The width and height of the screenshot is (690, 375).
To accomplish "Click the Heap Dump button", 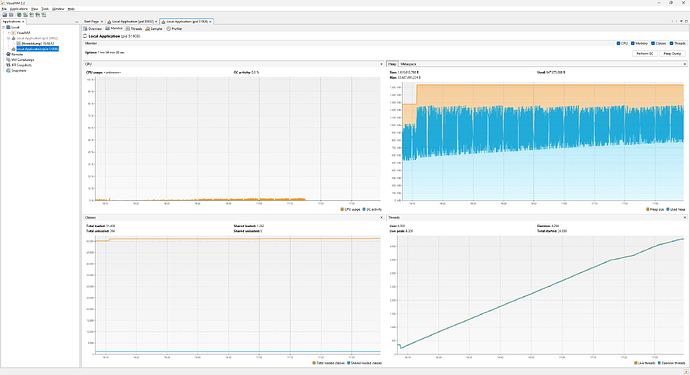I will coord(672,53).
